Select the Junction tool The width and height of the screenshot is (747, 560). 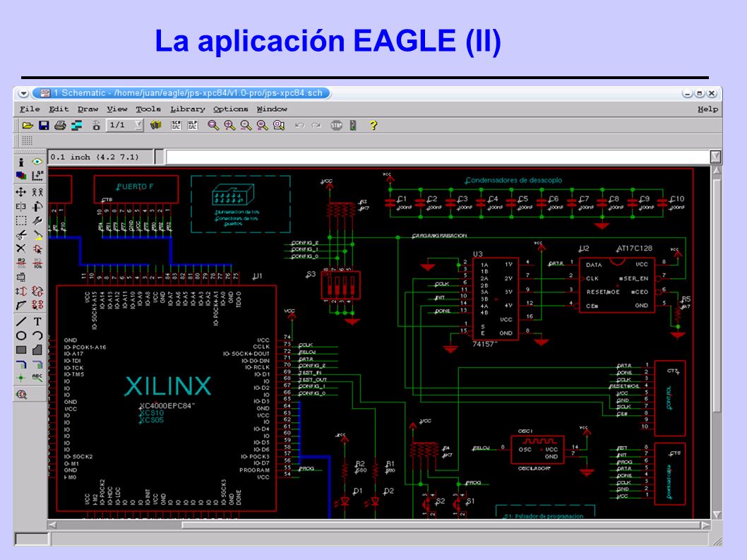21,378
